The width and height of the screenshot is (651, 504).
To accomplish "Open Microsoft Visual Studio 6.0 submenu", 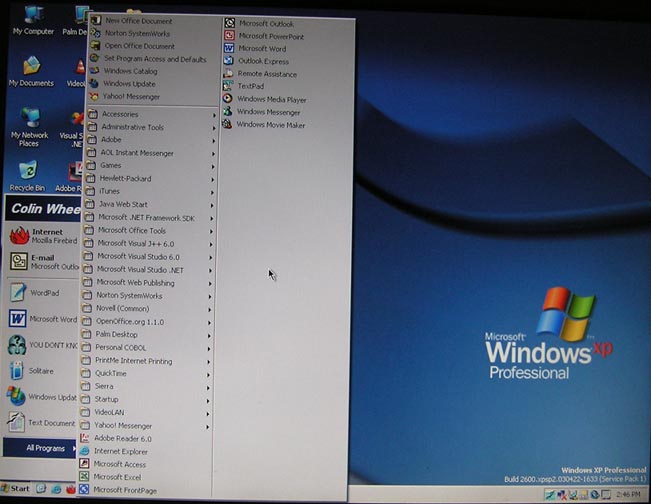I will [147, 257].
